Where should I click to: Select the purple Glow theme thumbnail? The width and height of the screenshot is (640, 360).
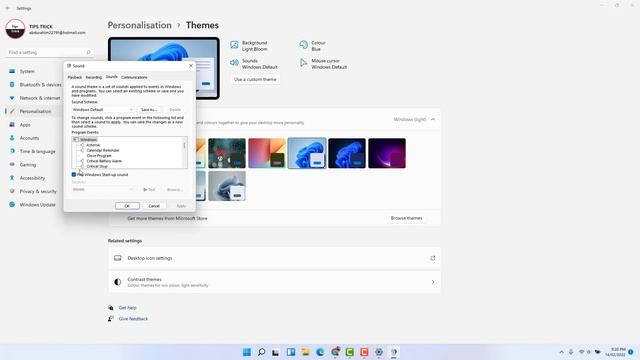(387, 153)
